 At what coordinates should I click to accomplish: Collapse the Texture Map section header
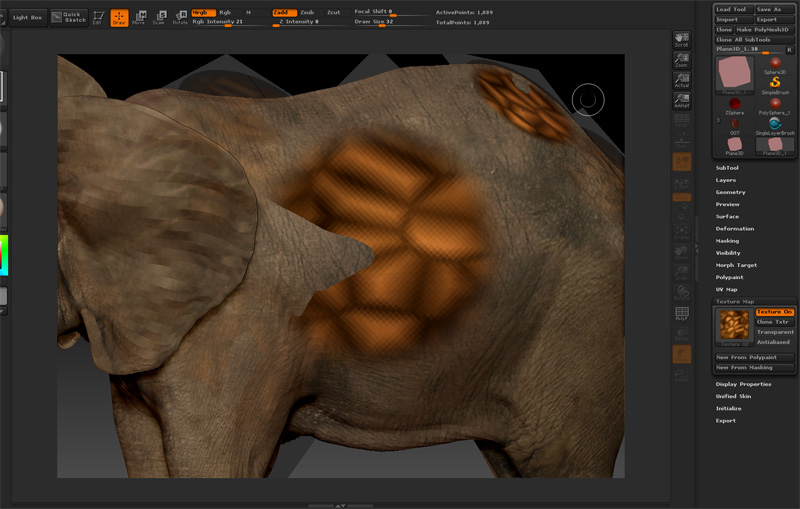(735, 301)
